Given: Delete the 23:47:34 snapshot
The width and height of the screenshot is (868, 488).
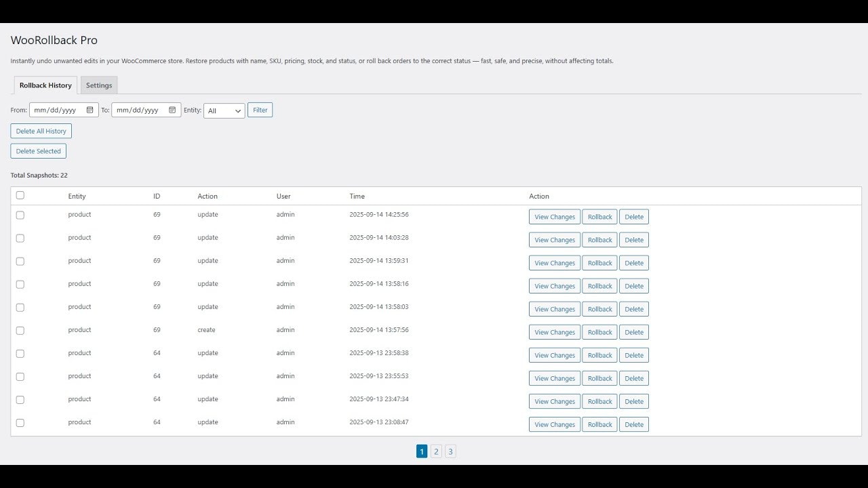Looking at the screenshot, I should pos(634,401).
